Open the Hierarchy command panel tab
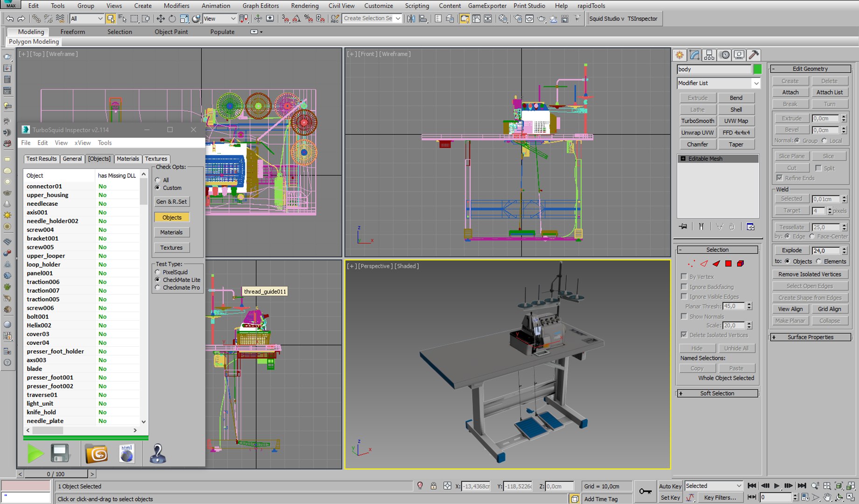Viewport: 859px width, 504px height. point(709,55)
